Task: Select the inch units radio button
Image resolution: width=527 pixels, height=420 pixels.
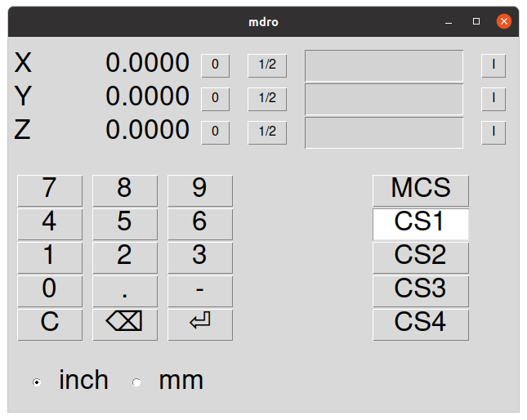Action: tap(37, 382)
